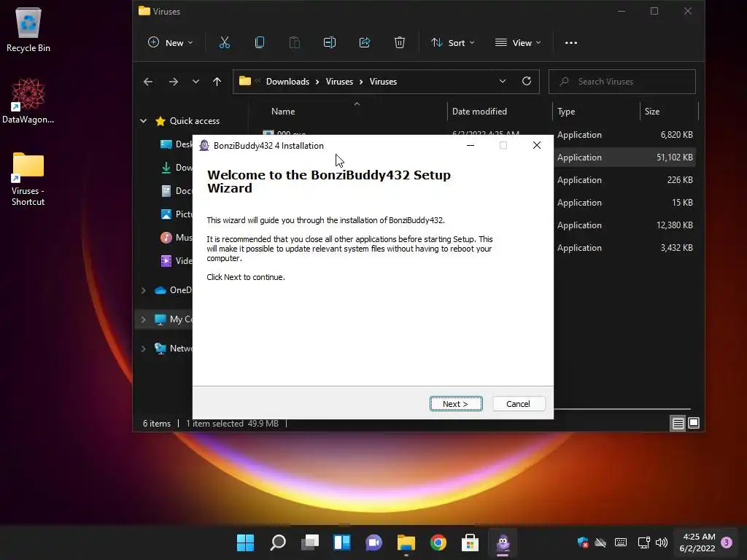
Task: Switch to details view layout icon
Action: (x=678, y=423)
